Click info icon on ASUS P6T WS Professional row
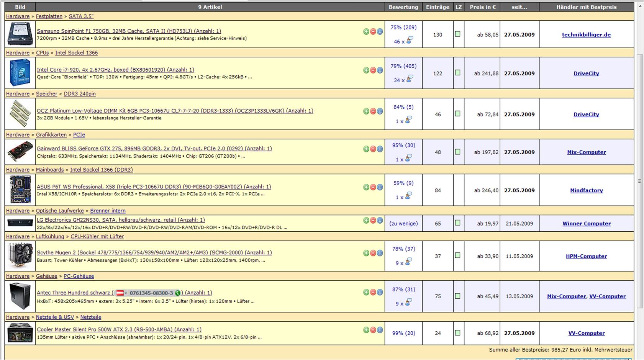Screen dimensions: 644x360 [380, 187]
